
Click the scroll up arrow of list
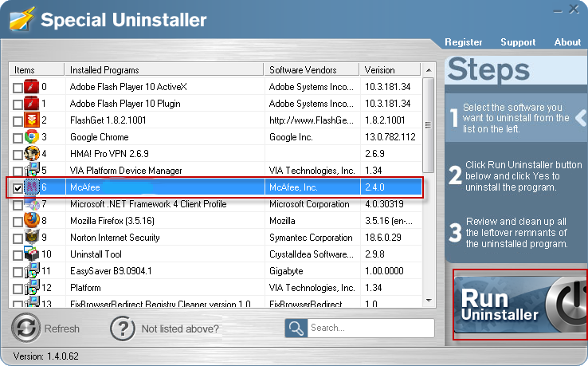(x=429, y=70)
